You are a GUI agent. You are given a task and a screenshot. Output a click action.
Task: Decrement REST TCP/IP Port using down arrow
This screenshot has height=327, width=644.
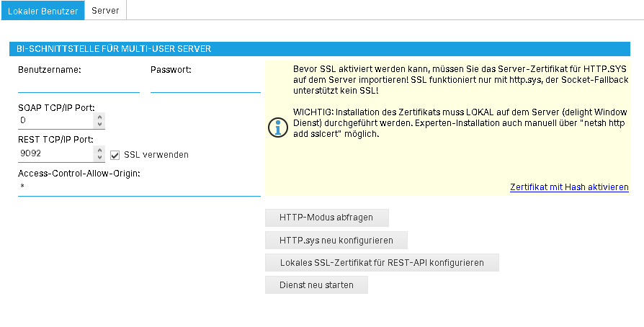(x=99, y=158)
